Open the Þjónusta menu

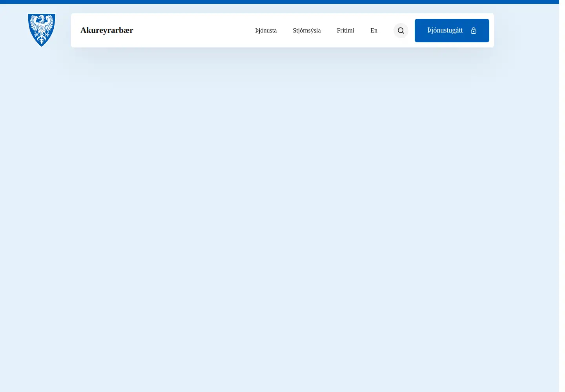pos(266,31)
